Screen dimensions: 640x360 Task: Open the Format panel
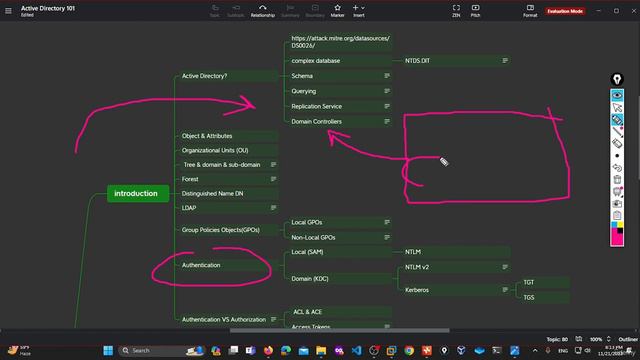pyautogui.click(x=530, y=11)
